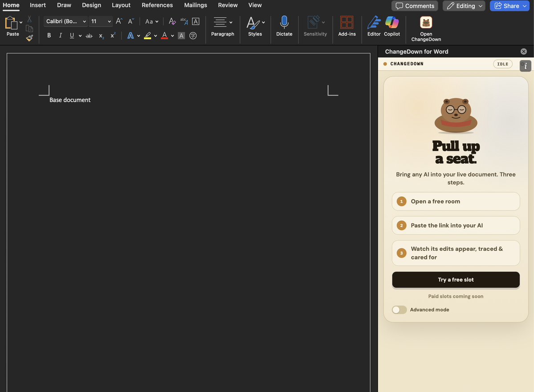The height and width of the screenshot is (392, 534).
Task: Click the IDLE status badge
Action: click(x=503, y=64)
